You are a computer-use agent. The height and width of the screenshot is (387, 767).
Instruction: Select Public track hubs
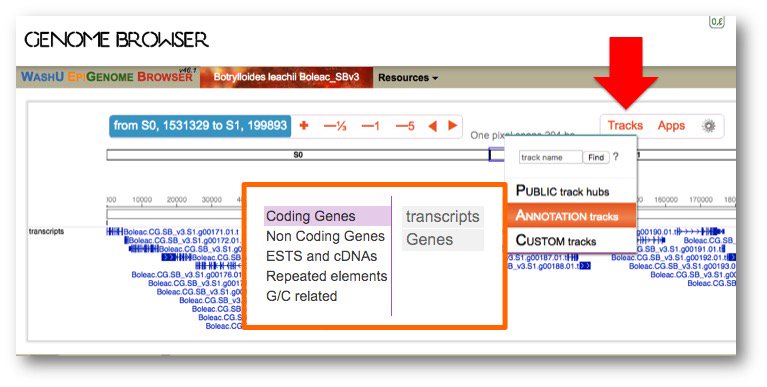click(x=571, y=191)
